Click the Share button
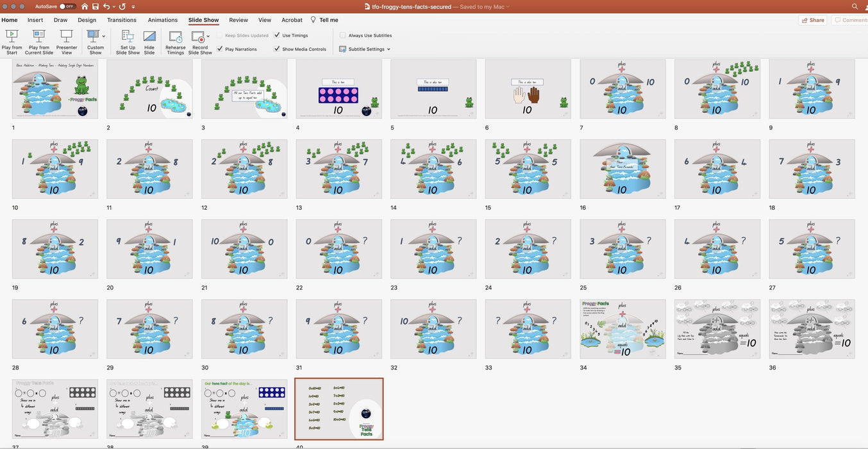The width and height of the screenshot is (868, 449). click(812, 20)
